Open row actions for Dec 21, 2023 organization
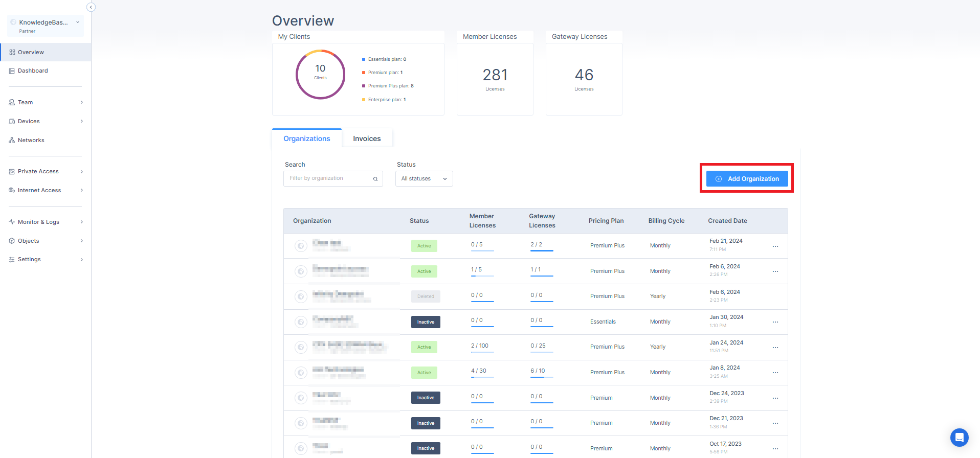 click(x=775, y=423)
